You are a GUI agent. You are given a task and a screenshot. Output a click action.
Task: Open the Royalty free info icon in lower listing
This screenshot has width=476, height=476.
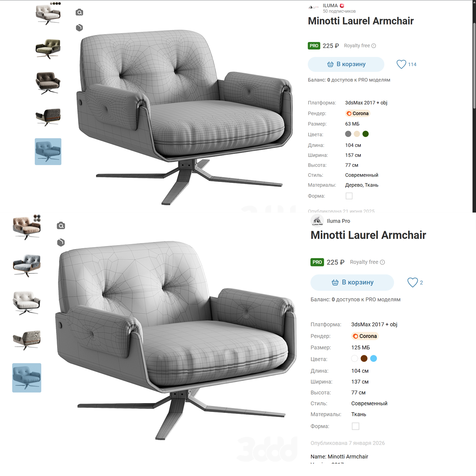point(382,262)
